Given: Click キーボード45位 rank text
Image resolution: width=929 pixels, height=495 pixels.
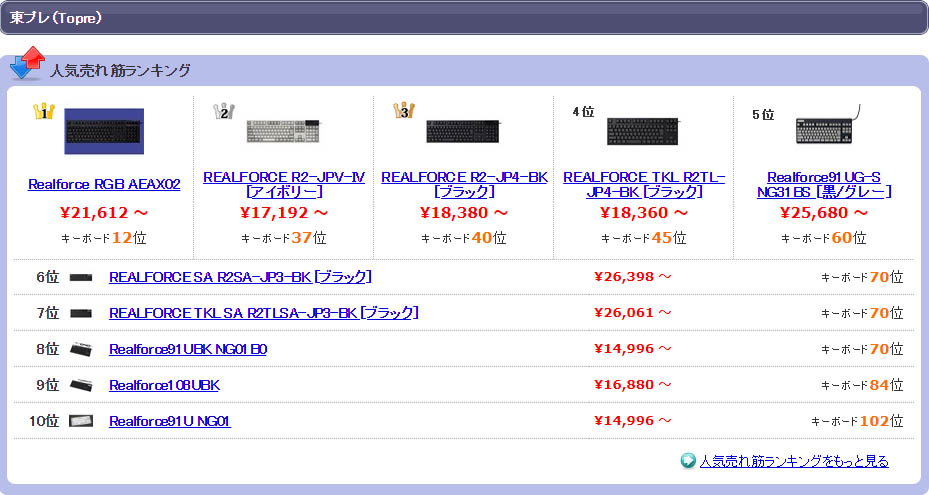Looking at the screenshot, I should pyautogui.click(x=644, y=238).
